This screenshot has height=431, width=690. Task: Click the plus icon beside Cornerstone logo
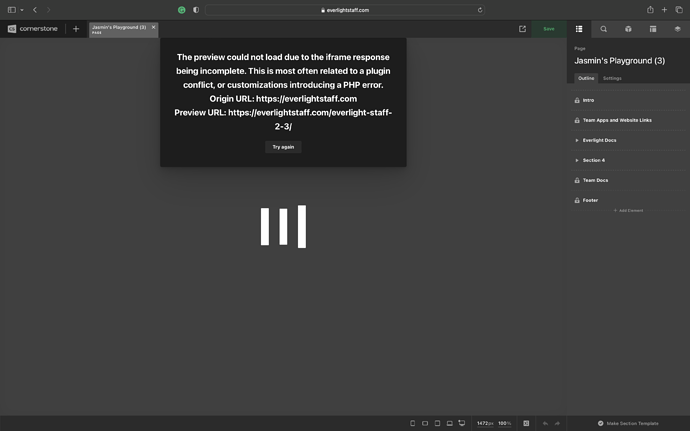tap(76, 29)
